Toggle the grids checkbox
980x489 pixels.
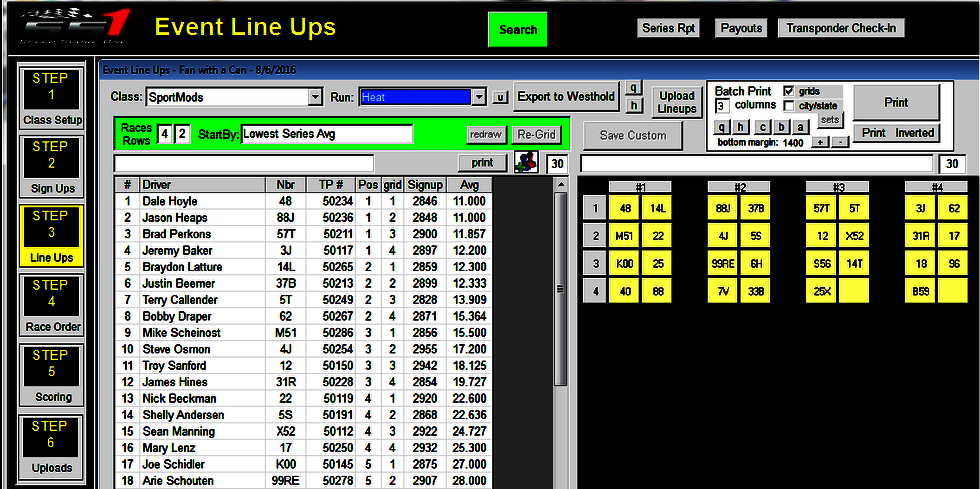click(788, 91)
